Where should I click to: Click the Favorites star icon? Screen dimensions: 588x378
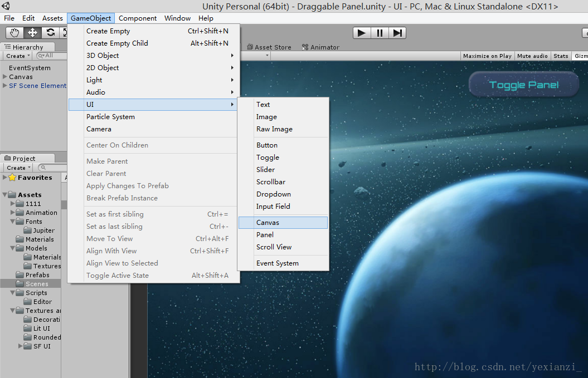[12, 178]
